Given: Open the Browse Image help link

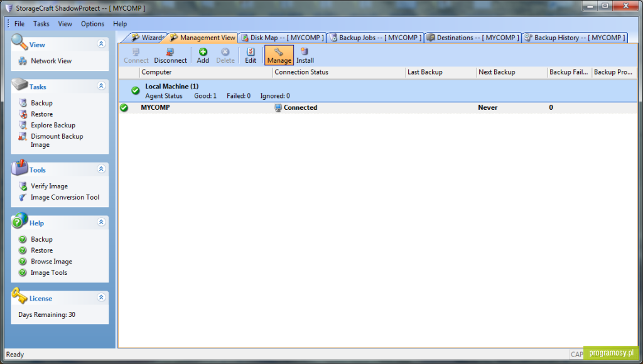Looking at the screenshot, I should (51, 262).
